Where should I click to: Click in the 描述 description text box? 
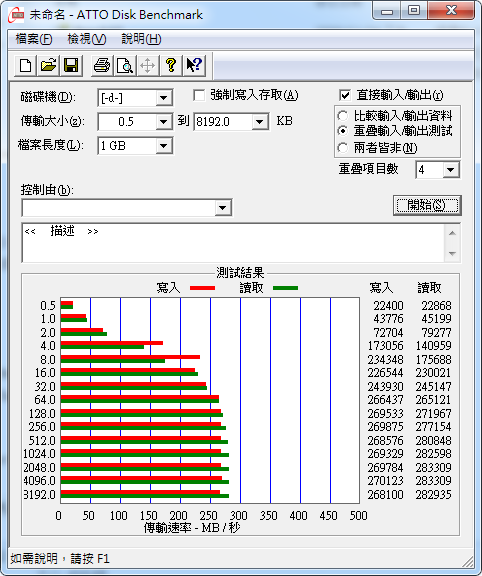click(x=233, y=242)
